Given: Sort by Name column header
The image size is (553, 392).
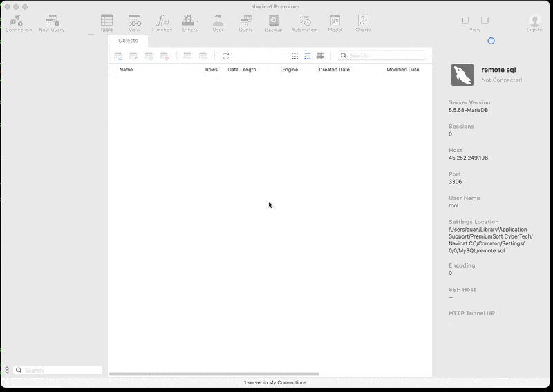Looking at the screenshot, I should (126, 70).
